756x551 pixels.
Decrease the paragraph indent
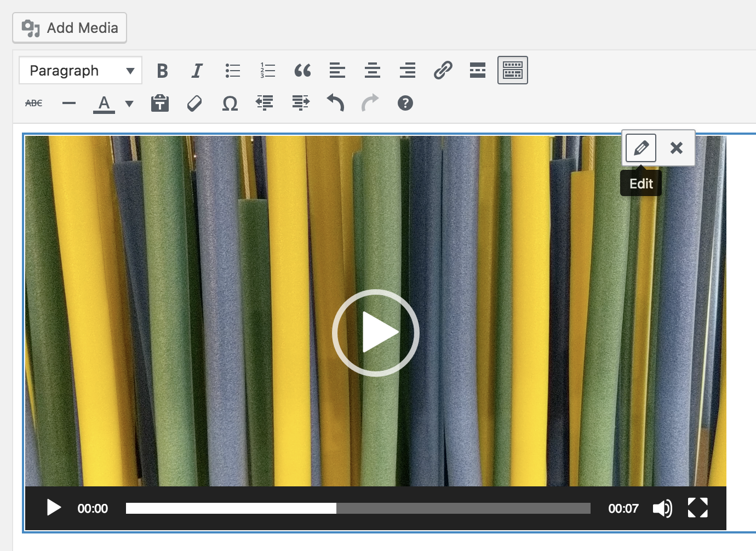coord(265,103)
